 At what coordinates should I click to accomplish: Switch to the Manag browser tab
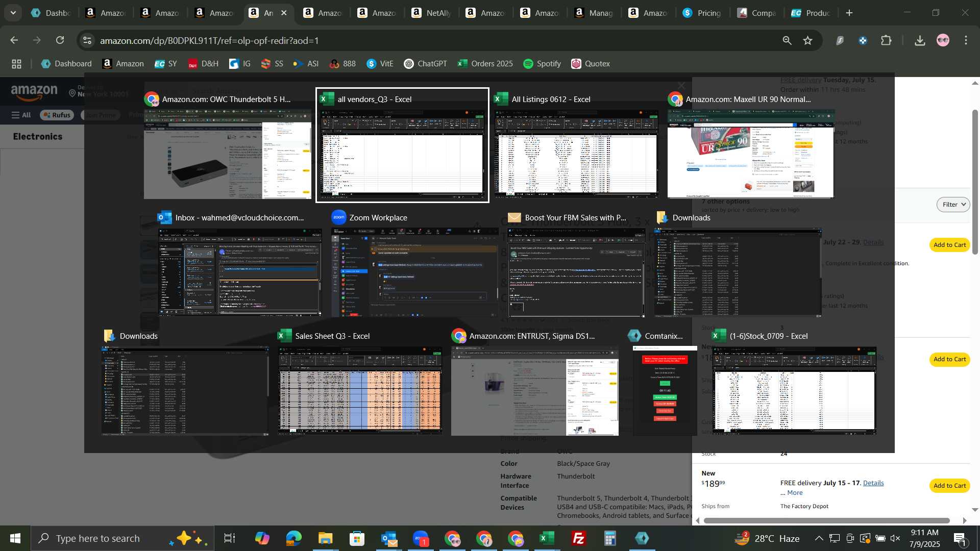click(594, 13)
